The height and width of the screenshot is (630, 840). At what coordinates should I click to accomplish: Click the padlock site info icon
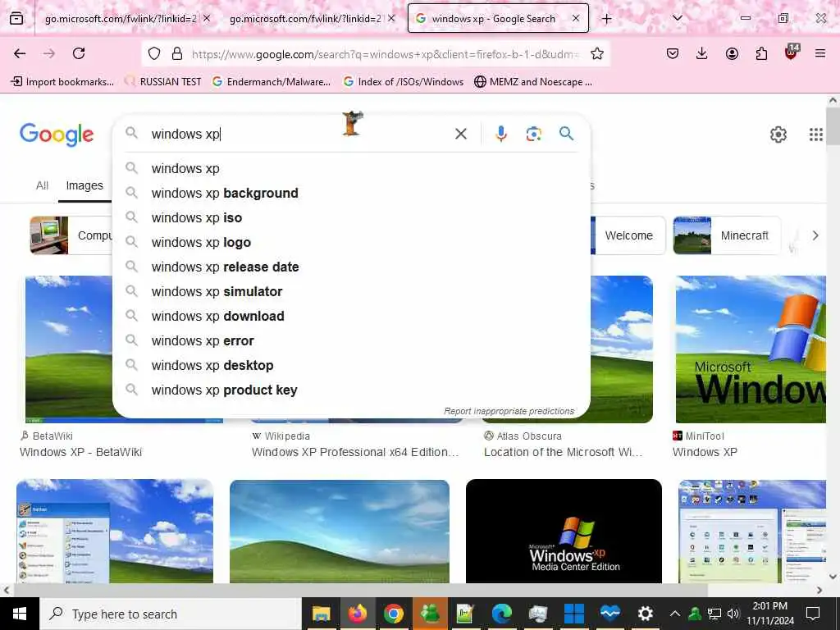(x=177, y=53)
